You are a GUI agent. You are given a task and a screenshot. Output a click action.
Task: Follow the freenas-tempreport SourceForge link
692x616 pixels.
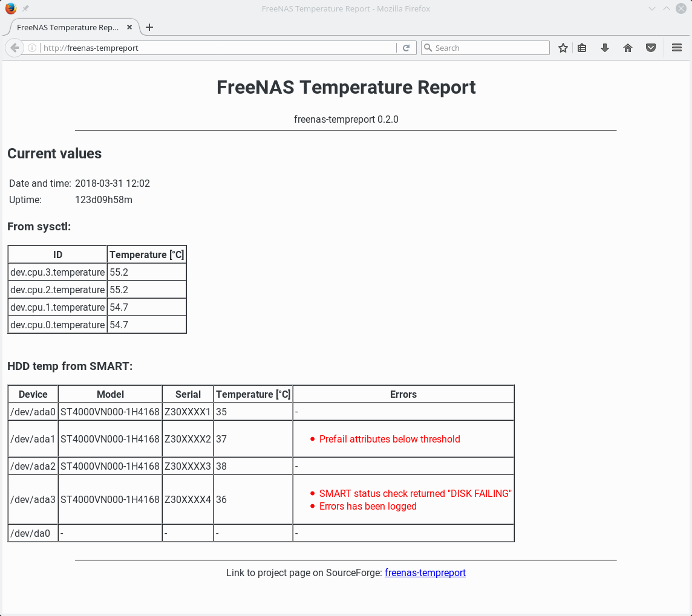[x=425, y=572]
